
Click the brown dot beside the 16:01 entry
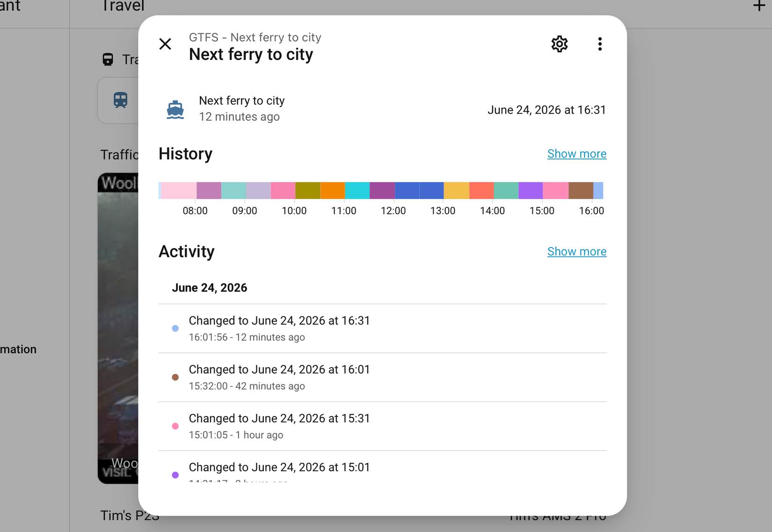click(175, 377)
